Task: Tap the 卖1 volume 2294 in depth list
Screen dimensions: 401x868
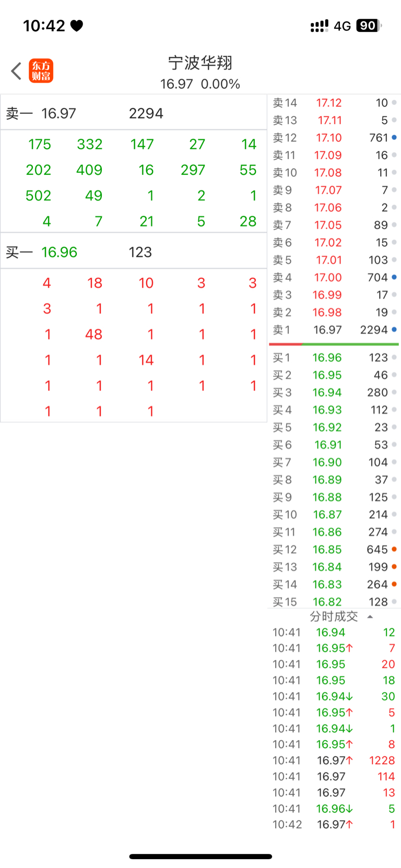Action: coord(374,330)
